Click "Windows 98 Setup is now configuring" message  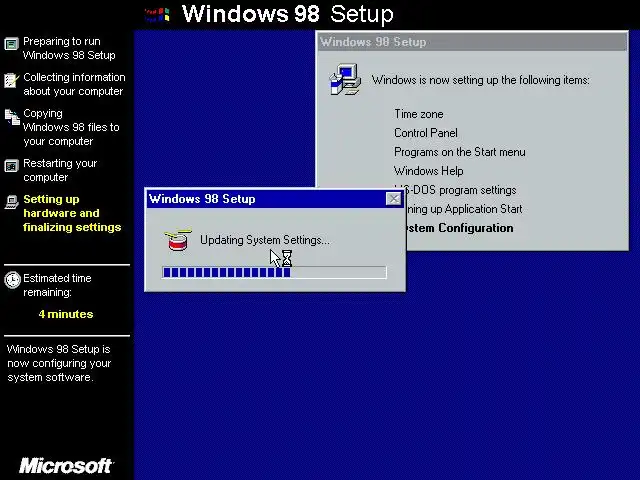(x=59, y=363)
